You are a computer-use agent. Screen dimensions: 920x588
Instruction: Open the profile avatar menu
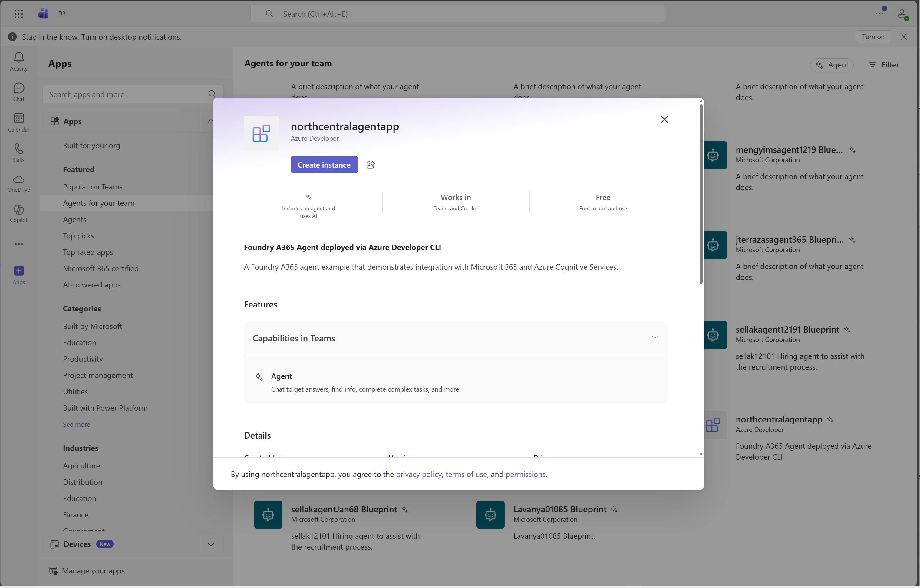[x=902, y=14]
